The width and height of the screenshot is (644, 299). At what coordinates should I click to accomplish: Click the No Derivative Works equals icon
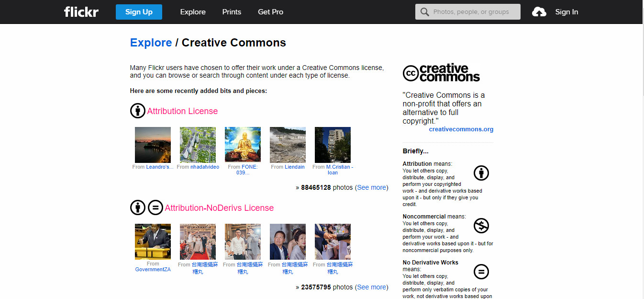pyautogui.click(x=481, y=272)
